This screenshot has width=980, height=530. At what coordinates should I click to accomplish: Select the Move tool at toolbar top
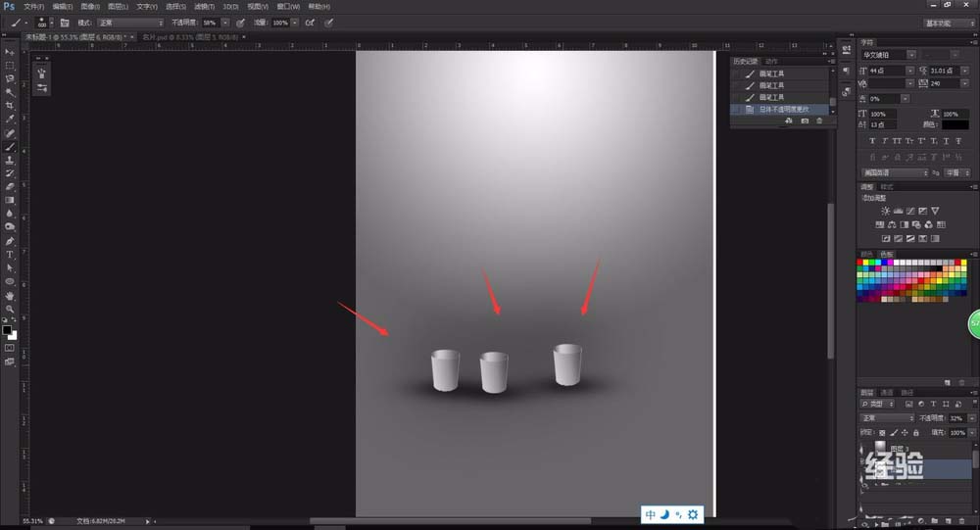10,52
